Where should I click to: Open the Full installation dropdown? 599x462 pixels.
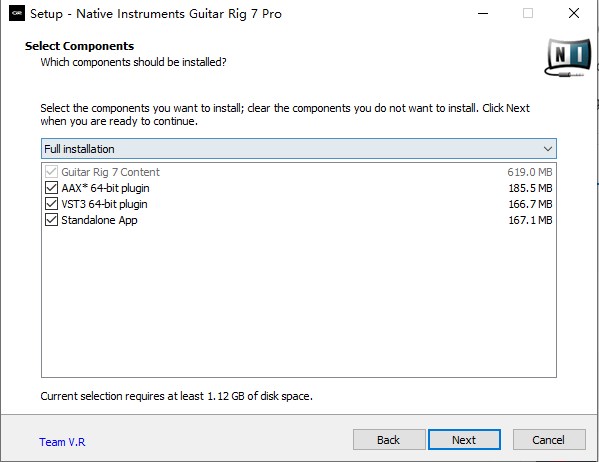click(299, 149)
